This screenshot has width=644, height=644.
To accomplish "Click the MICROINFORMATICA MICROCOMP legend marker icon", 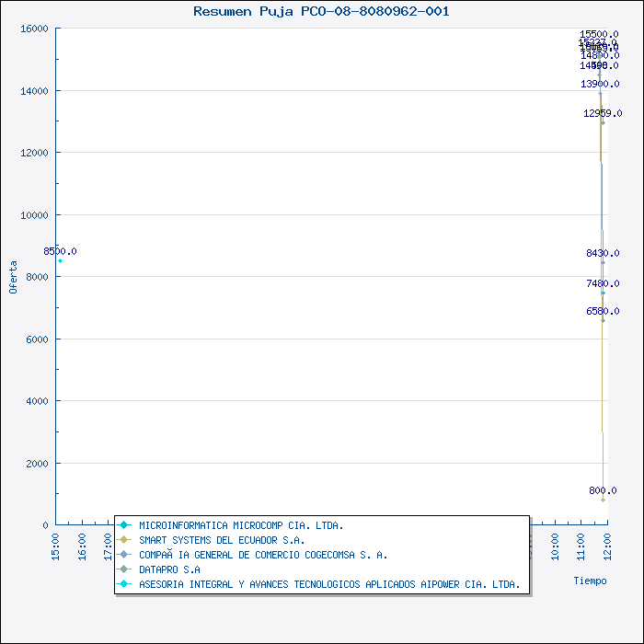I will [122, 525].
